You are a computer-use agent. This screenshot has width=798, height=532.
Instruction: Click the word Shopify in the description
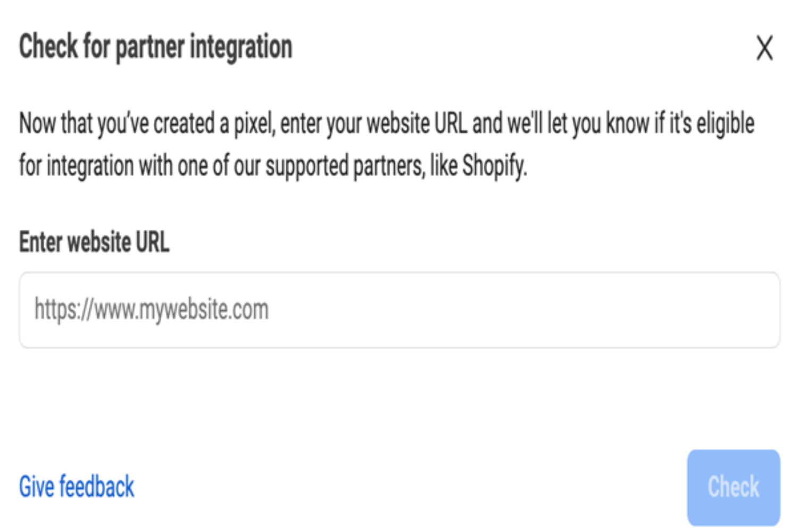(x=494, y=166)
